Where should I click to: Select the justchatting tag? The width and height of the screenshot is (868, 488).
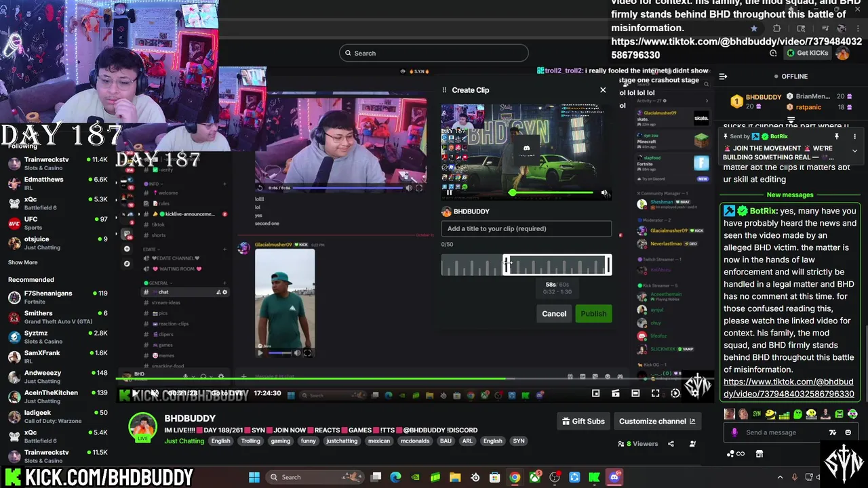(x=342, y=441)
